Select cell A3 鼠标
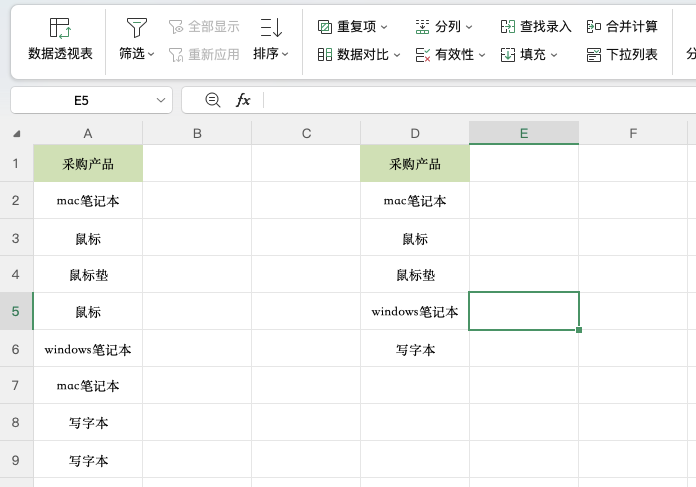696x487 pixels. [x=88, y=238]
